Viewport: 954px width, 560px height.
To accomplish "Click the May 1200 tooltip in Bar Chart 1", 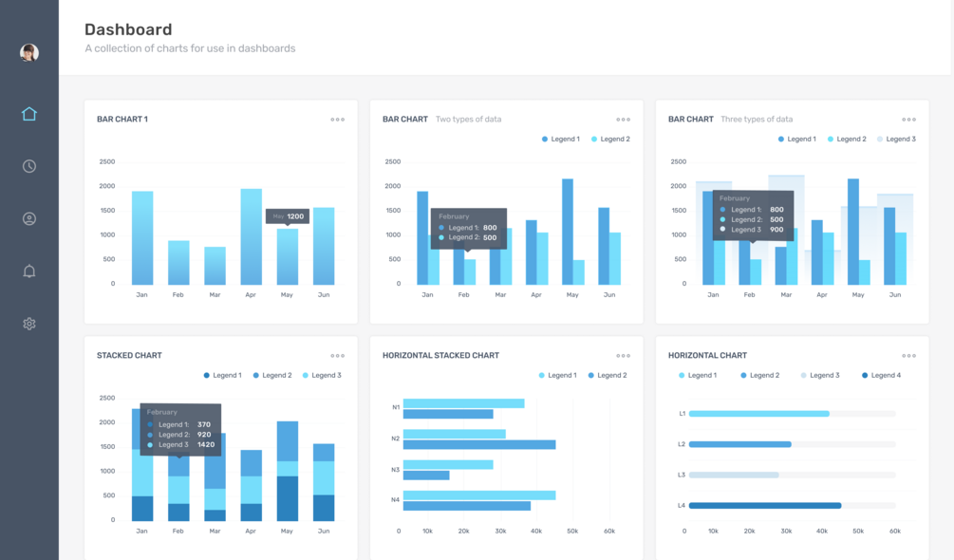I will coord(288,215).
